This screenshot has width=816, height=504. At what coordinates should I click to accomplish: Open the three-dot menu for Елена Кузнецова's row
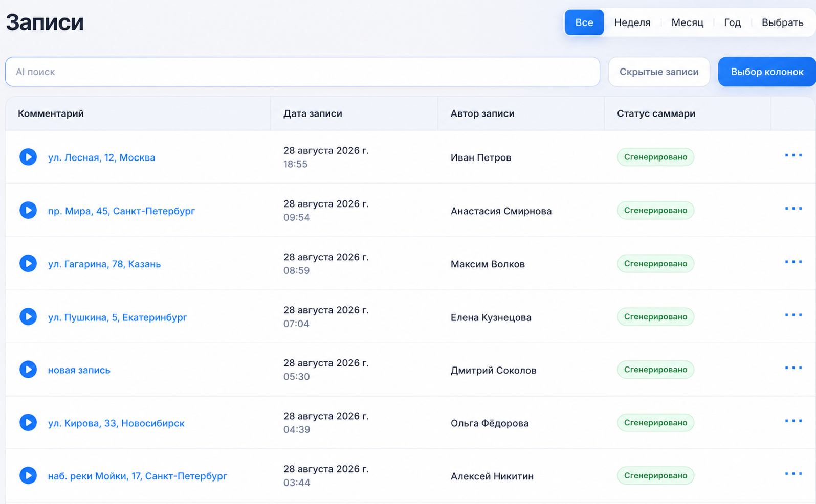point(793,315)
